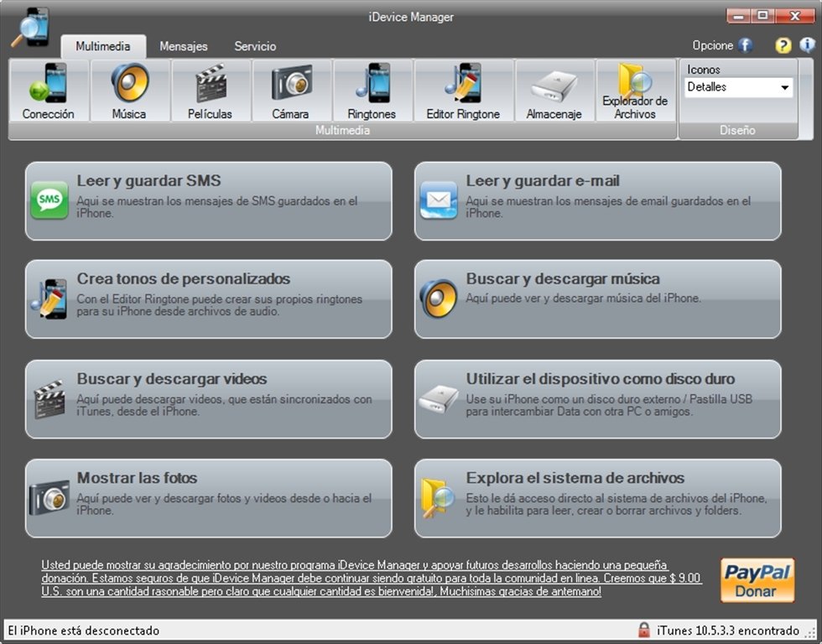Follow the donation appreciation text link
Screen dimensions: 822x644
pos(371,578)
